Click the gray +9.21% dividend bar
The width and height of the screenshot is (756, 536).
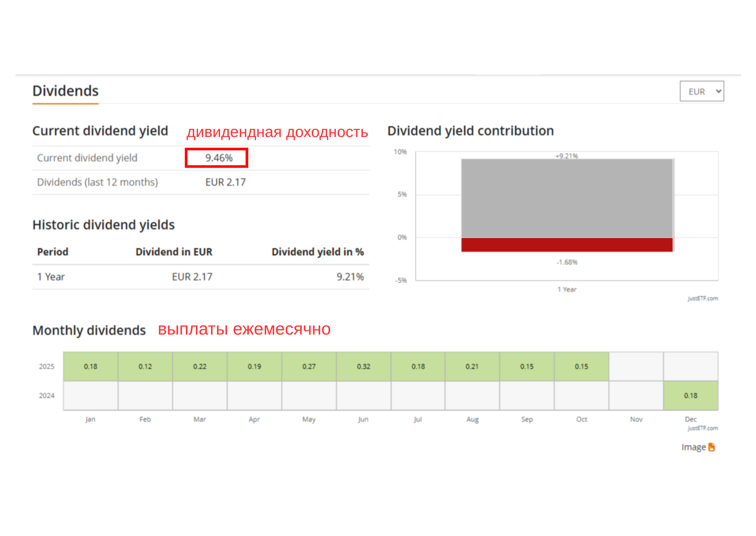567,198
